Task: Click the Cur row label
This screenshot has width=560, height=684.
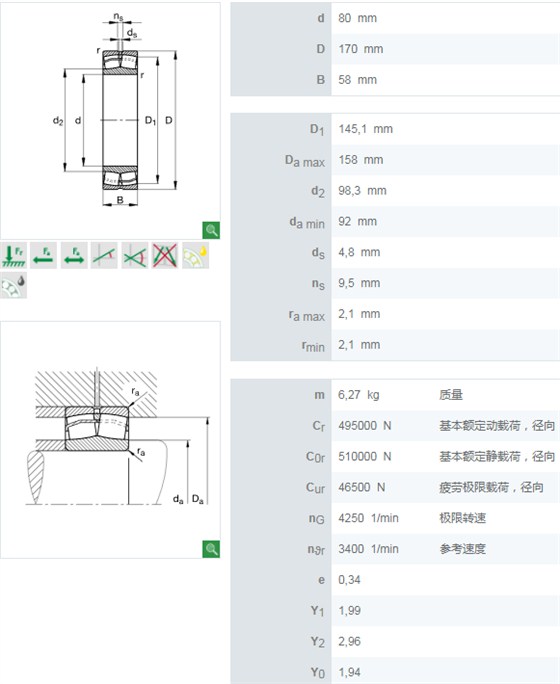Action: [x=315, y=488]
